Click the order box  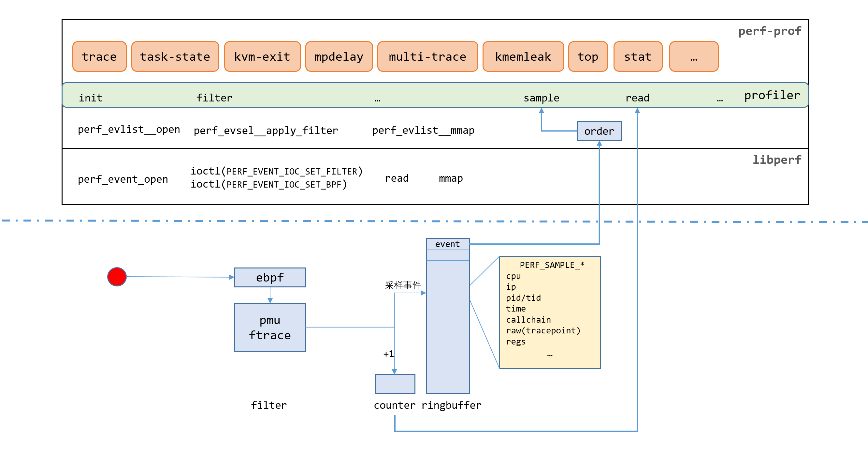(x=599, y=131)
